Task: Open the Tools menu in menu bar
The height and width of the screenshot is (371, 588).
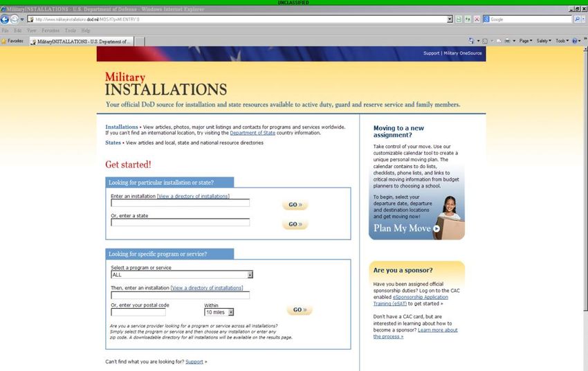Action: (x=70, y=30)
